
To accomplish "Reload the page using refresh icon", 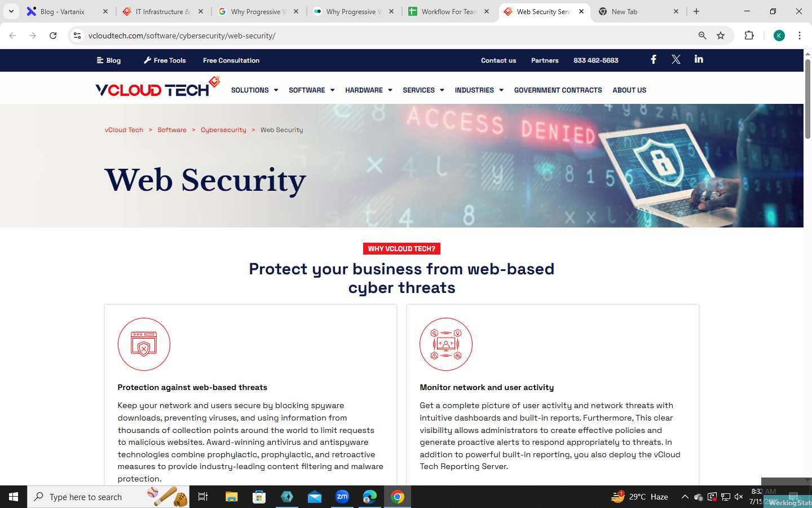I will click(x=53, y=36).
